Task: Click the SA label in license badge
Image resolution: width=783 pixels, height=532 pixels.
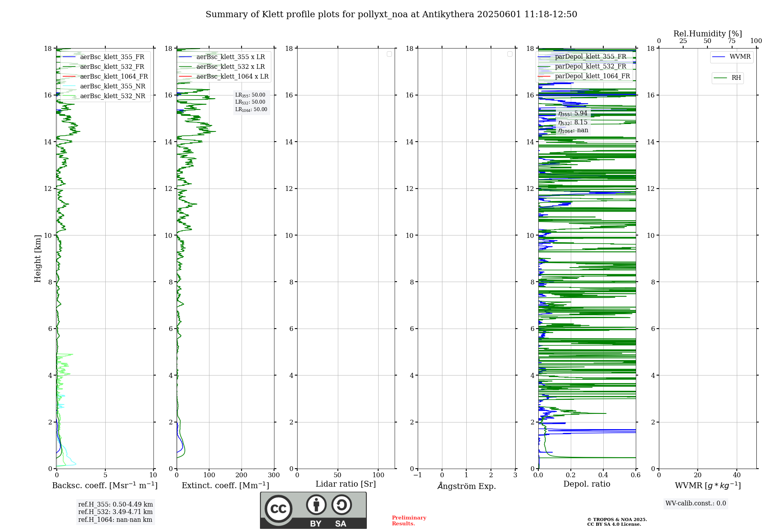Action: point(341,524)
